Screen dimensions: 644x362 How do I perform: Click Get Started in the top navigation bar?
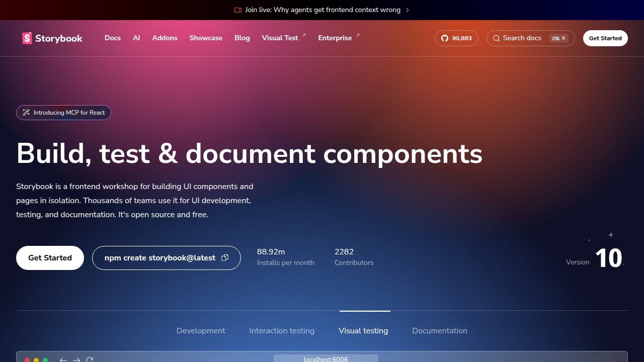pos(605,38)
